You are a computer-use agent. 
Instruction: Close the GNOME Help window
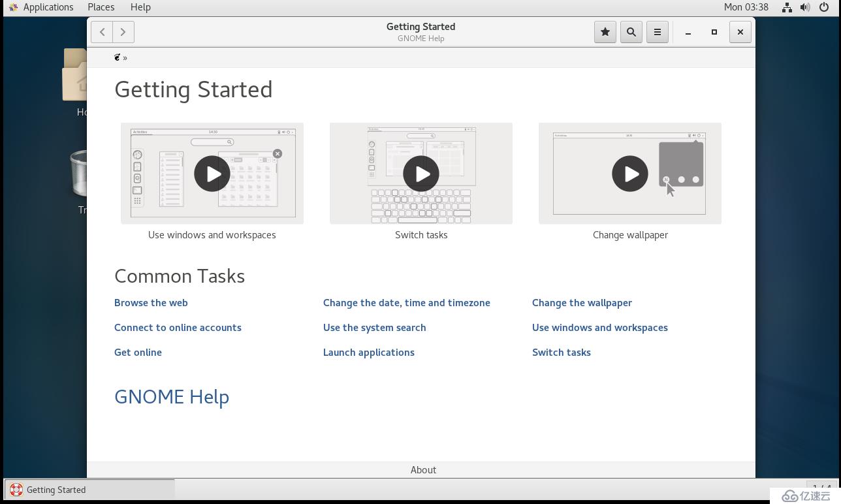tap(740, 32)
